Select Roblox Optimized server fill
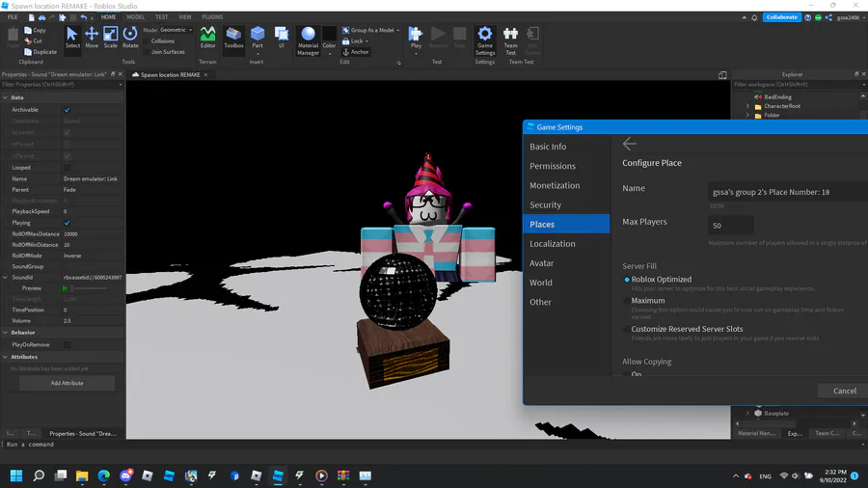 coord(627,280)
